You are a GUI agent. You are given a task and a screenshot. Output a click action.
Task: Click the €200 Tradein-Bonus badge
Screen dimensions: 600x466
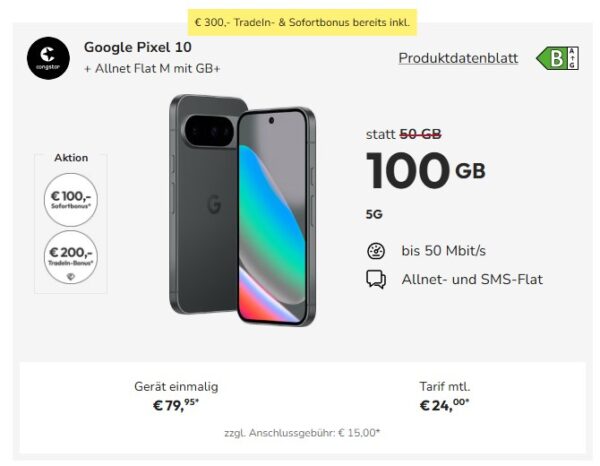[71, 254]
